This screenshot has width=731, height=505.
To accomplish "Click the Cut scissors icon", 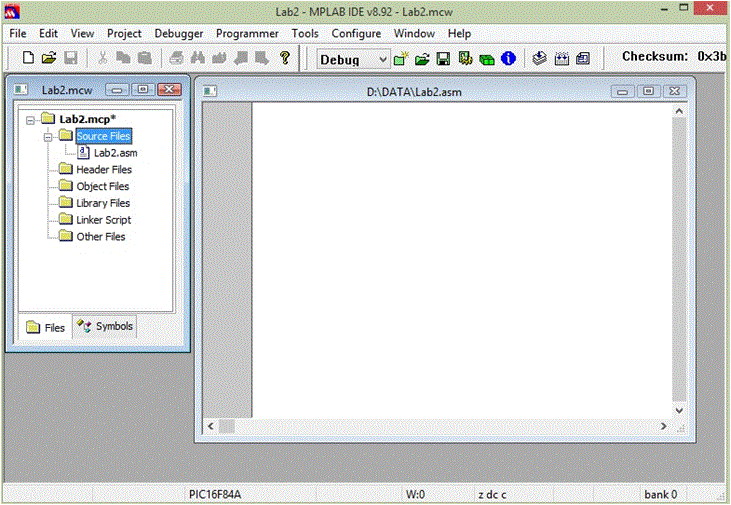I will coord(103,58).
